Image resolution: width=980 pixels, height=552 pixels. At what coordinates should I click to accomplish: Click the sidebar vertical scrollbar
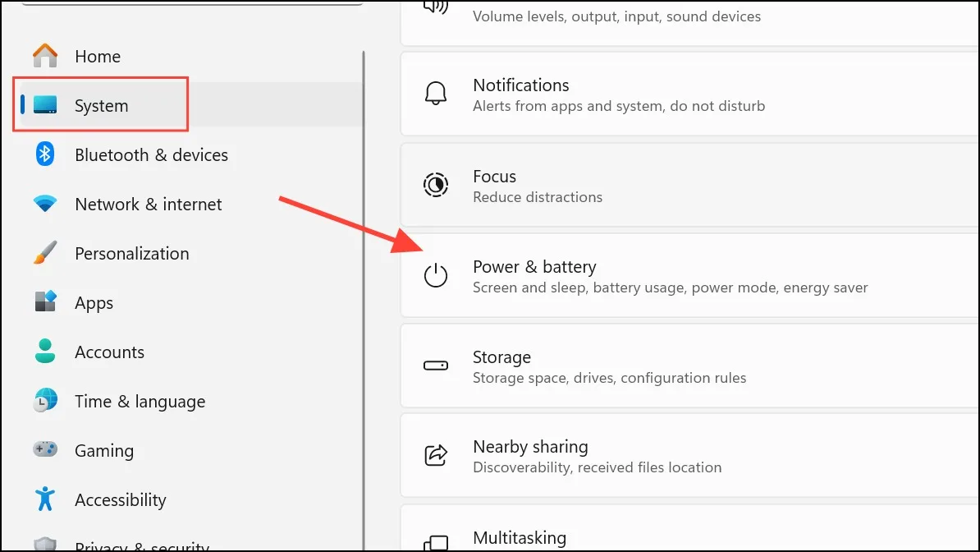tap(363, 301)
